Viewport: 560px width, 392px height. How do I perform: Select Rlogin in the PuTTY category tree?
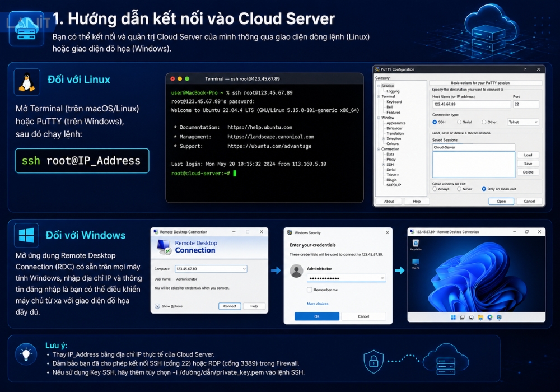tap(391, 180)
